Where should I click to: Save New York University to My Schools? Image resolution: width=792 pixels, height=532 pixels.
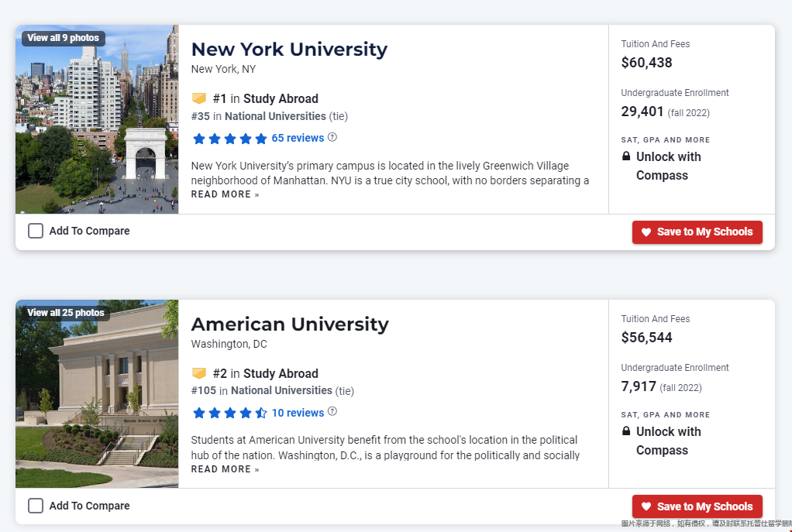point(697,232)
